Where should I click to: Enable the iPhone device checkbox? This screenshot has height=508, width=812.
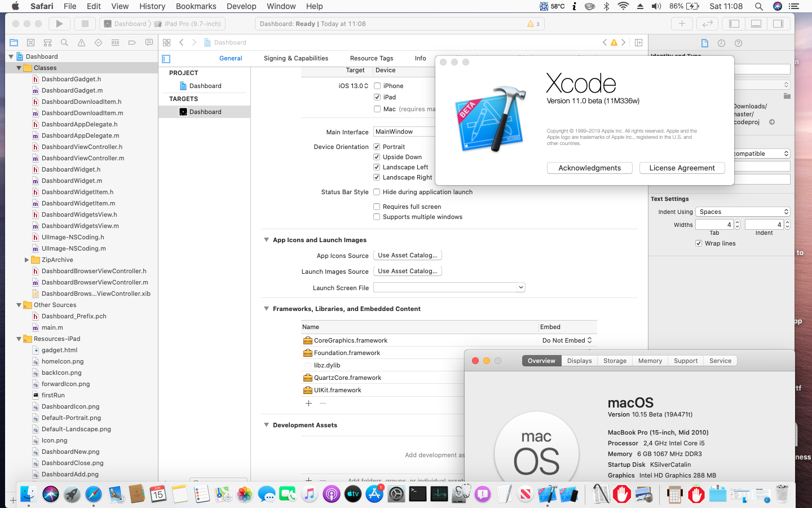(377, 86)
